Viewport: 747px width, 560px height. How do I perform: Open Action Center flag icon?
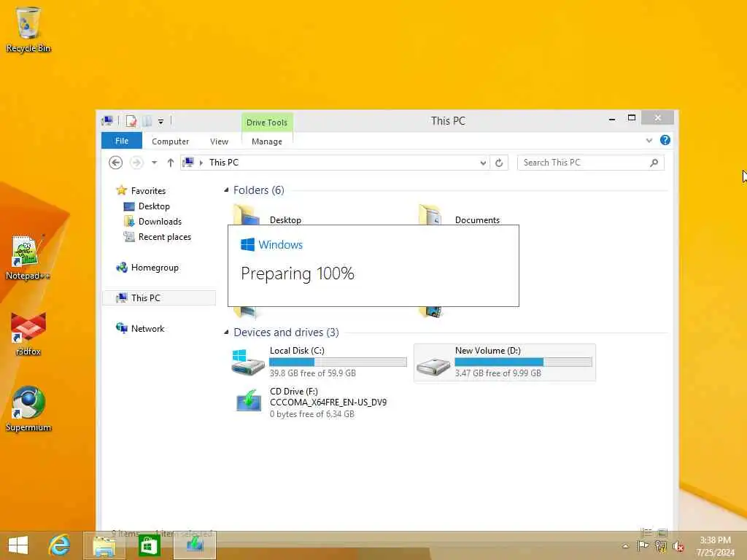coord(643,546)
